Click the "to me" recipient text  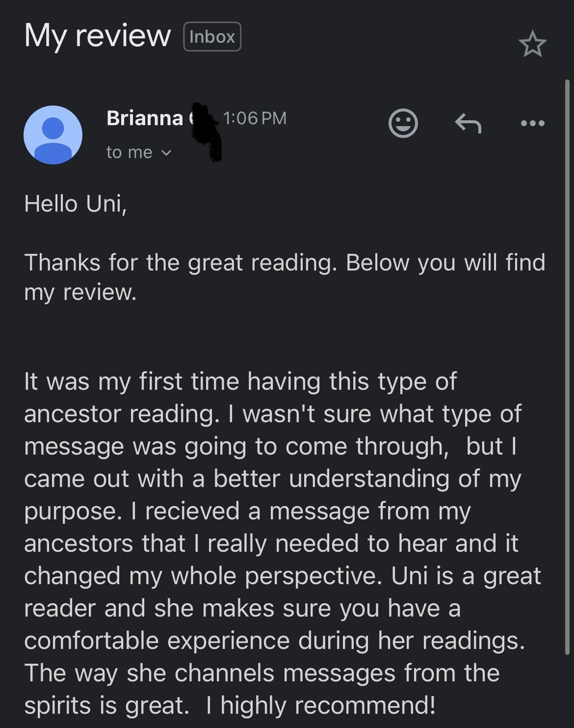coord(129,153)
